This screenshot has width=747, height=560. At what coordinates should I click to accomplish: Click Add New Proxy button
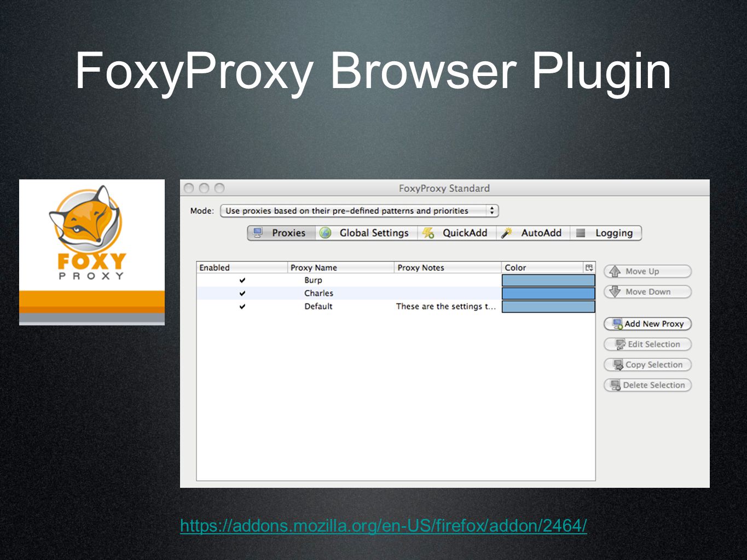648,324
